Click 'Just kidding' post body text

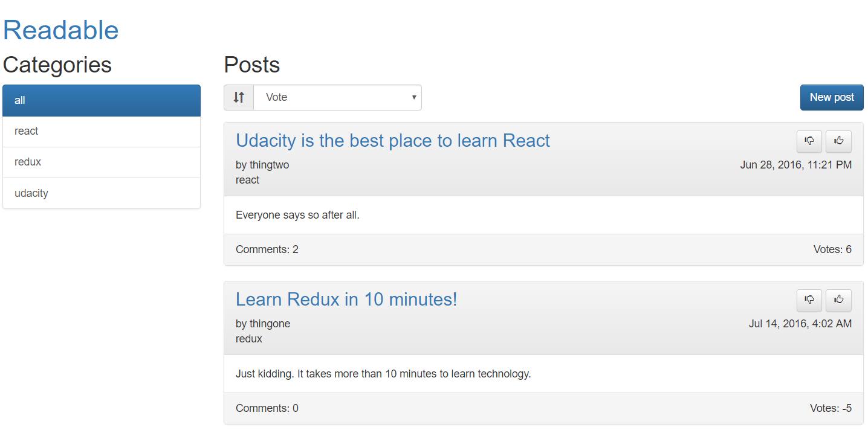[x=383, y=374]
